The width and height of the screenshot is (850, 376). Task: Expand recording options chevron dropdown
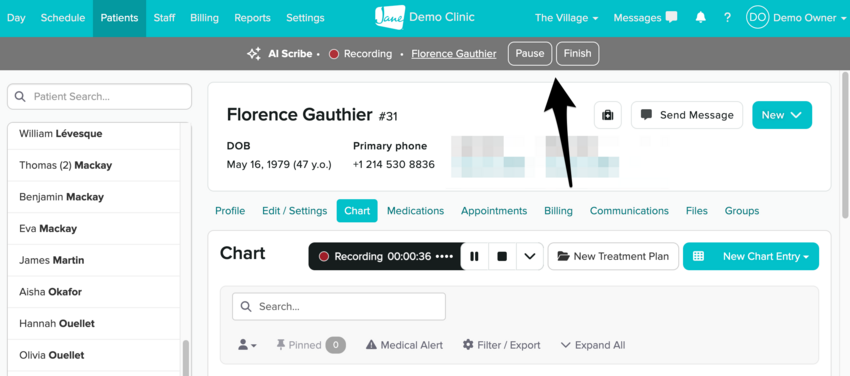coord(530,256)
